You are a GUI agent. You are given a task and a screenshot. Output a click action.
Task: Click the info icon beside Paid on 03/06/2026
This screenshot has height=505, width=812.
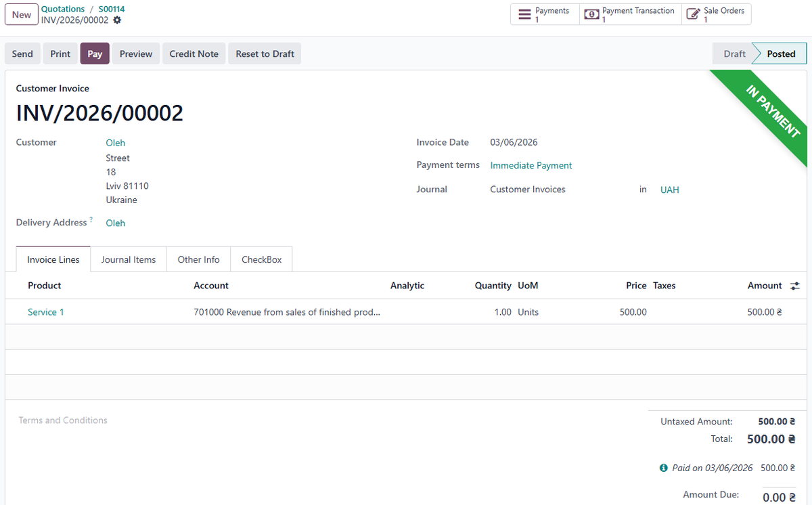coord(664,468)
